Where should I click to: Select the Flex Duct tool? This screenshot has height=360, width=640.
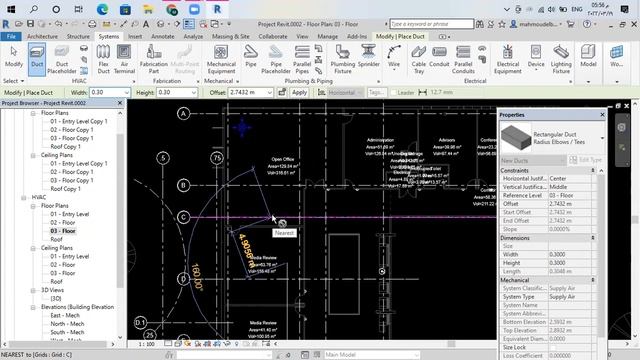pyautogui.click(x=103, y=60)
